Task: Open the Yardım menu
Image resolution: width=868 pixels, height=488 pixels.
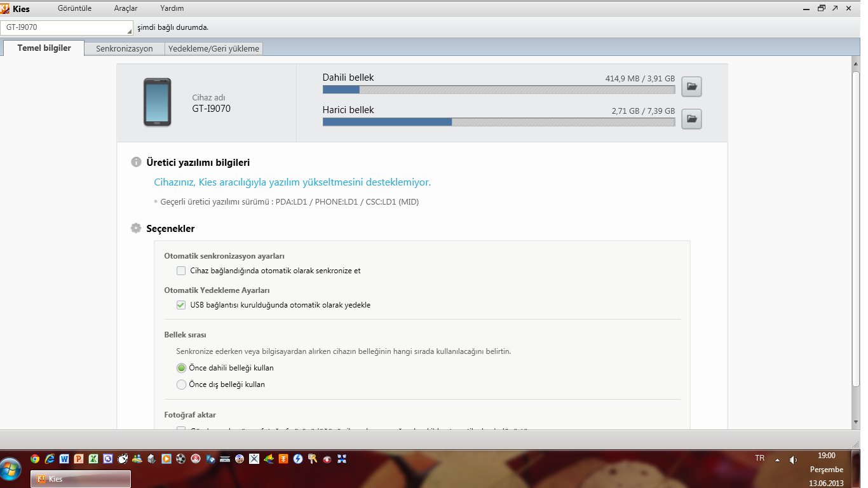Action: pyautogui.click(x=172, y=8)
